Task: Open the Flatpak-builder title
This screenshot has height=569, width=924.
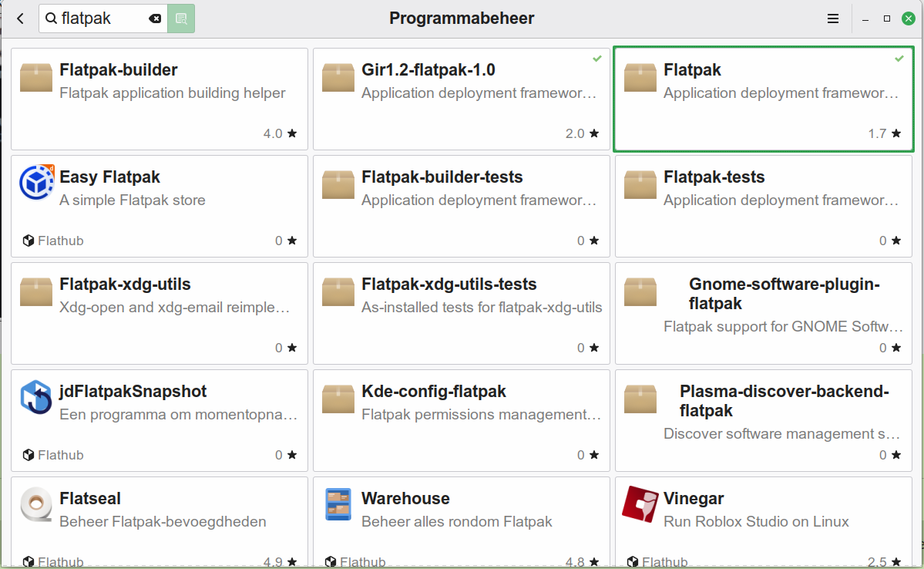Action: click(x=119, y=69)
